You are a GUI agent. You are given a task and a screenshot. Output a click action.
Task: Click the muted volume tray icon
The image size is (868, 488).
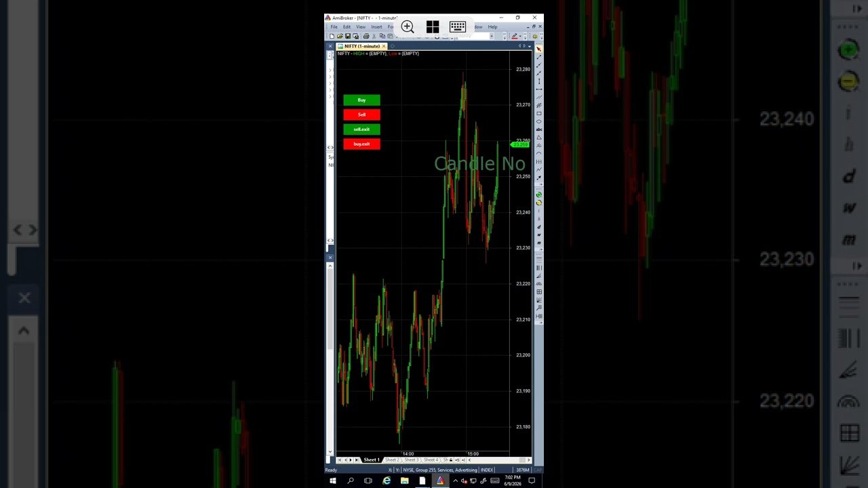(464, 481)
